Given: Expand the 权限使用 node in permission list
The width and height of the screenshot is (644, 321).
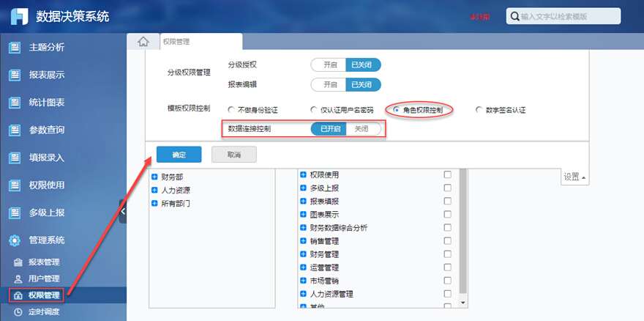Looking at the screenshot, I should [304, 174].
